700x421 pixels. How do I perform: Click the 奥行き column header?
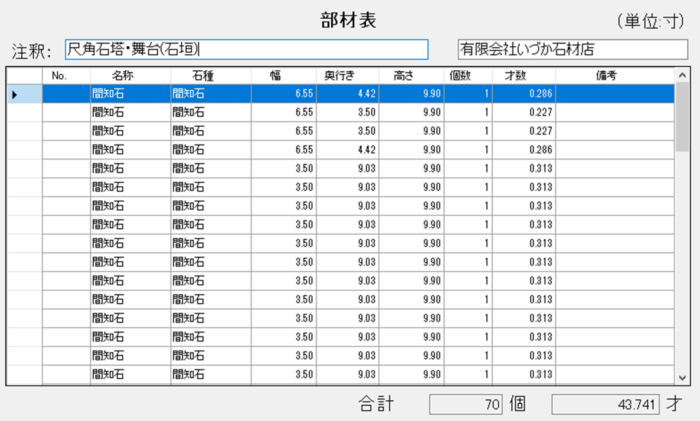pos(348,76)
